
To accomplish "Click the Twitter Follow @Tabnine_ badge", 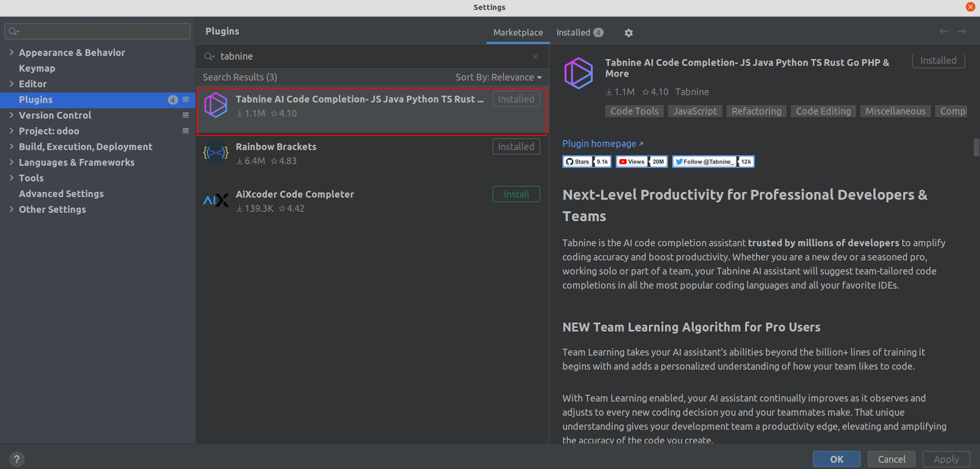I will coord(713,162).
